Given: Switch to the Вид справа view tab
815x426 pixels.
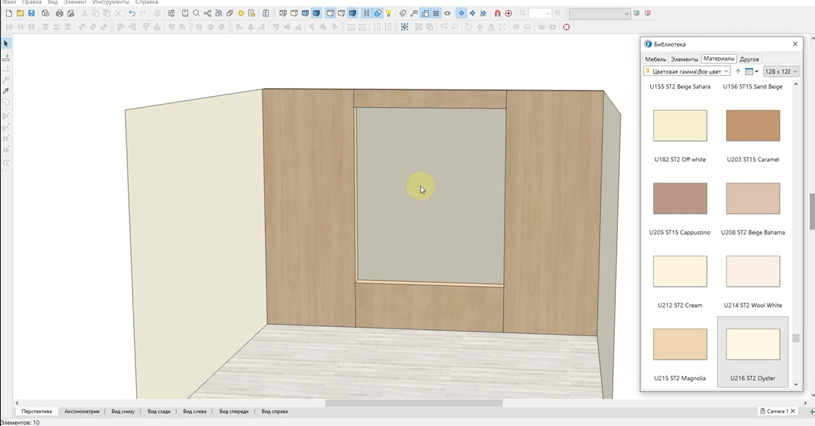Looking at the screenshot, I should pyautogui.click(x=274, y=411).
